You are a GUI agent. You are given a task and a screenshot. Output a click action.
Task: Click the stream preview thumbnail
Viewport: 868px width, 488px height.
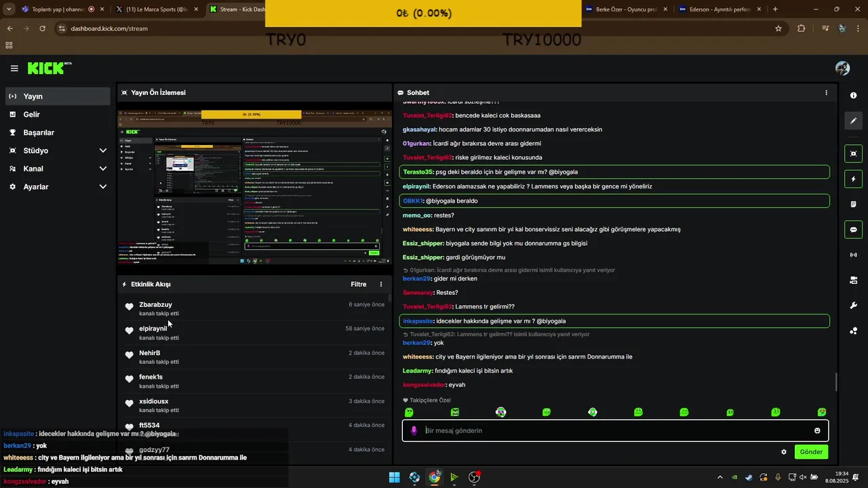click(x=255, y=188)
